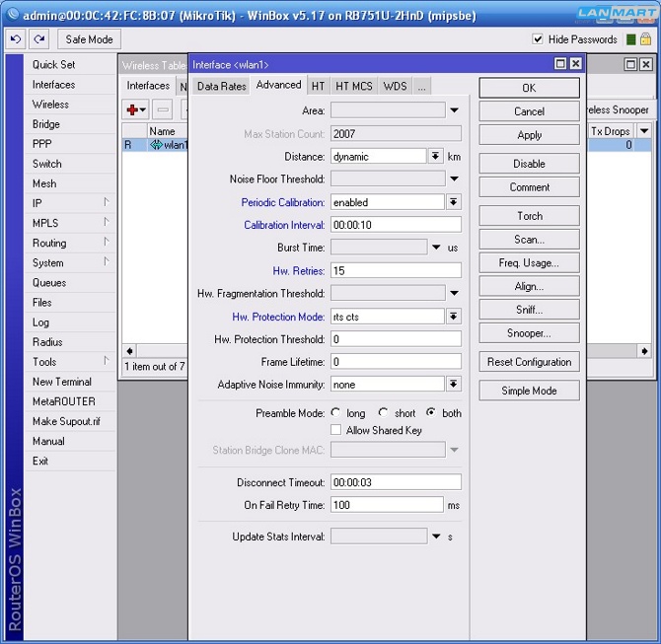Enable the Allow Shared Key checkbox
Viewport: 661px width, 644px height.
click(x=336, y=430)
